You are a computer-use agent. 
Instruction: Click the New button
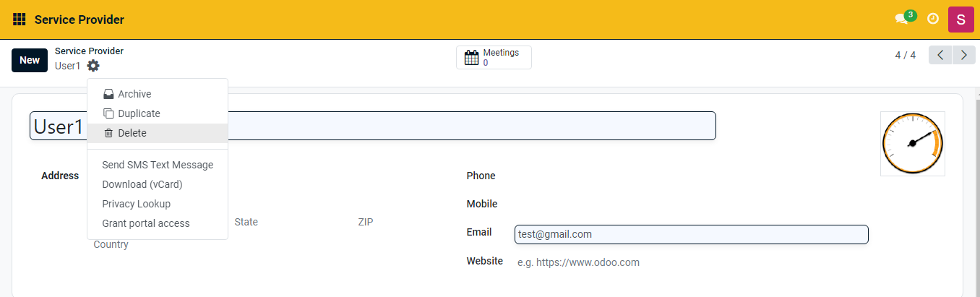tap(30, 60)
